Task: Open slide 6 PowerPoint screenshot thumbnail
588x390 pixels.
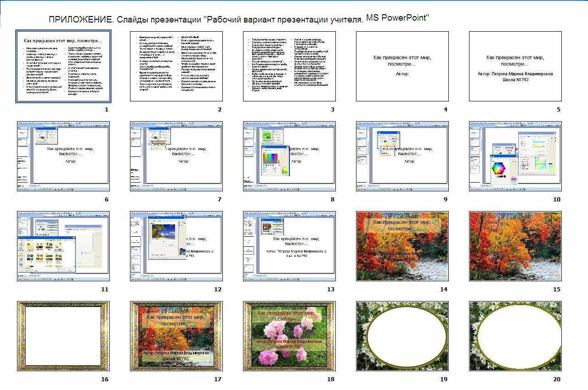Action: tap(63, 156)
